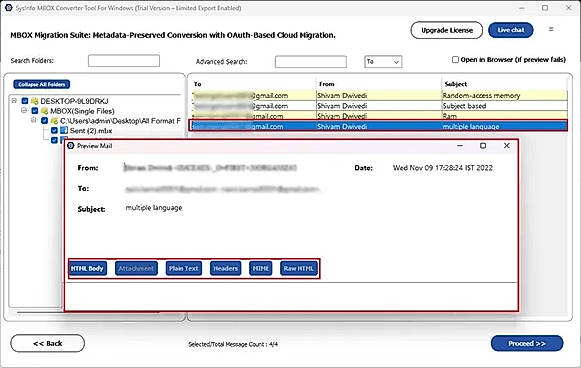The image size is (581, 368).
Task: Click the Preview Mail window logo icon
Action: [71, 146]
